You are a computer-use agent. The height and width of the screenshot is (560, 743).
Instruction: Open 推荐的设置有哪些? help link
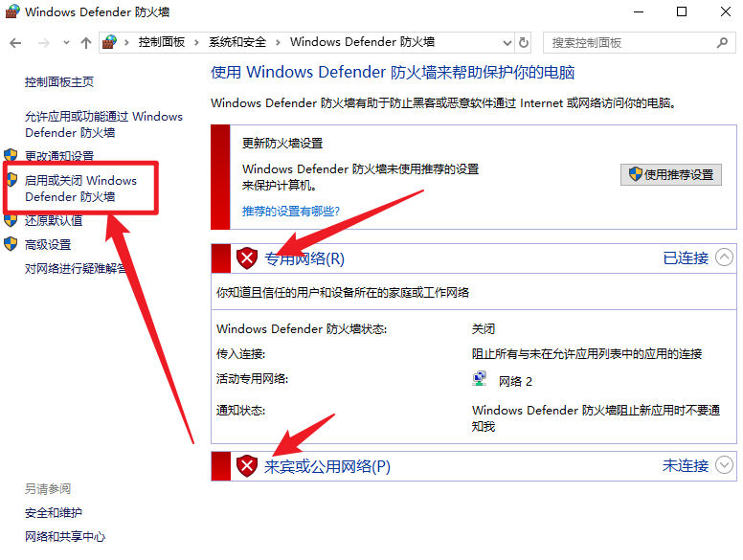pyautogui.click(x=290, y=212)
